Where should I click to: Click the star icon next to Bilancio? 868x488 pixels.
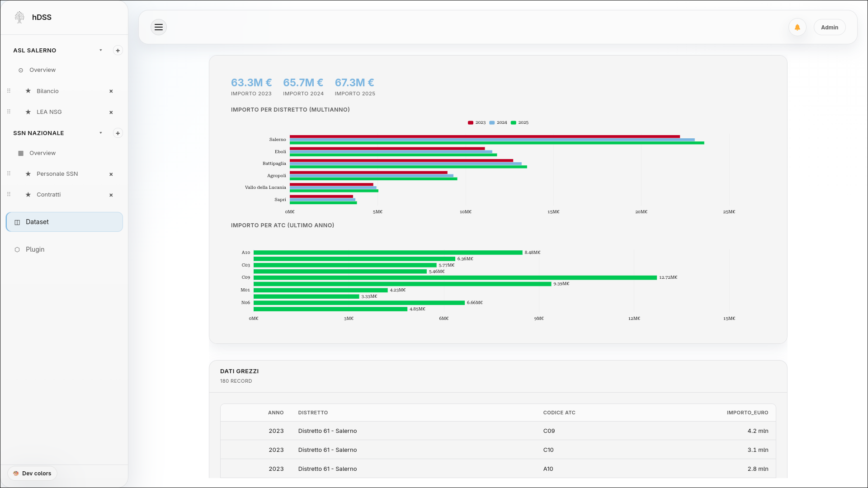(28, 91)
